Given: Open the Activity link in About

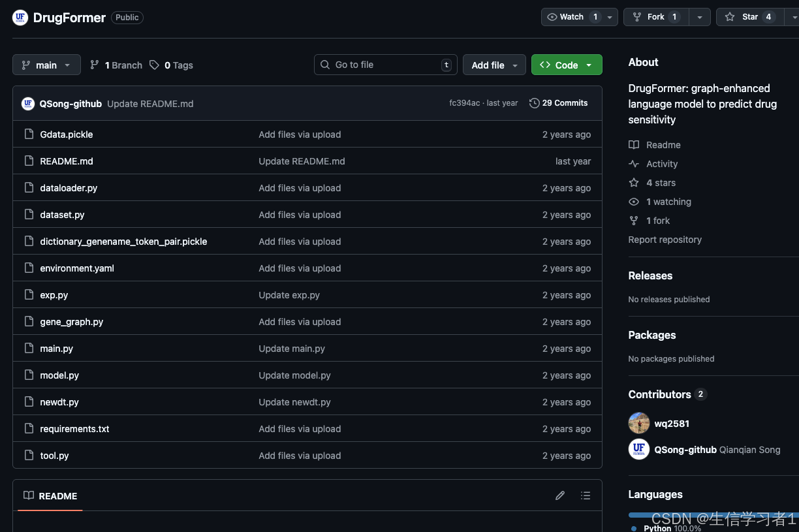Looking at the screenshot, I should pyautogui.click(x=653, y=164).
